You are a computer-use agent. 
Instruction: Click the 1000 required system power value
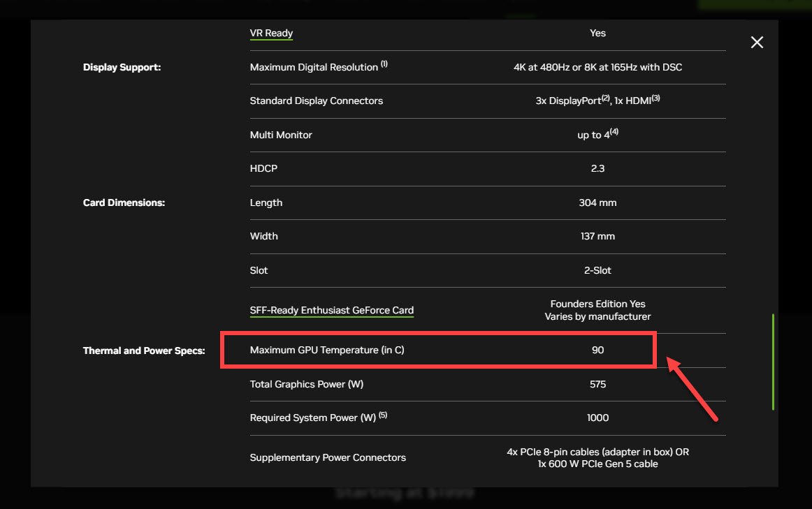click(x=597, y=418)
